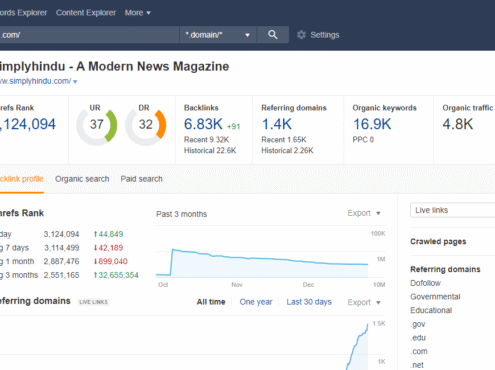Open Content Explorer in top navigation

86,13
